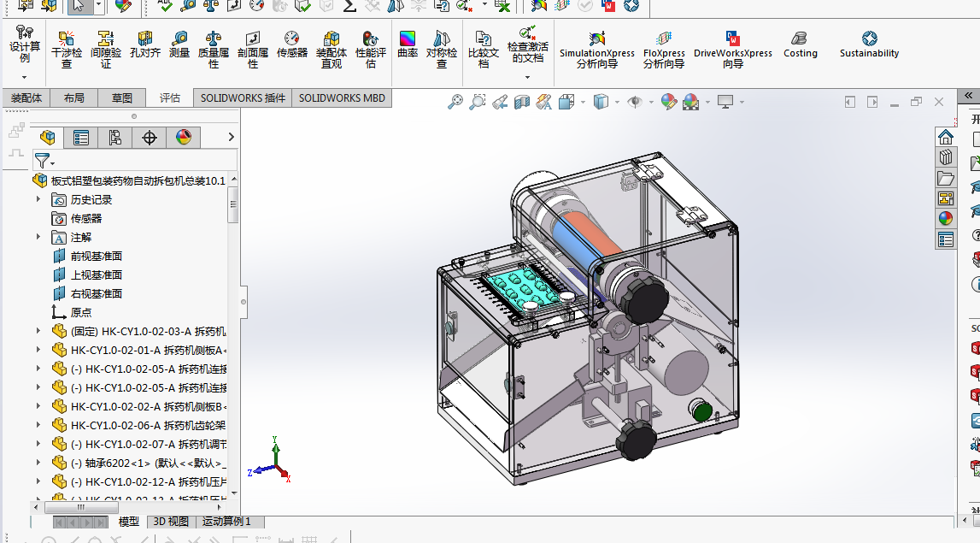Viewport: 980px width, 543px height.
Task: Open the SOLIDWORKS 插件 tab
Action: pos(243,97)
